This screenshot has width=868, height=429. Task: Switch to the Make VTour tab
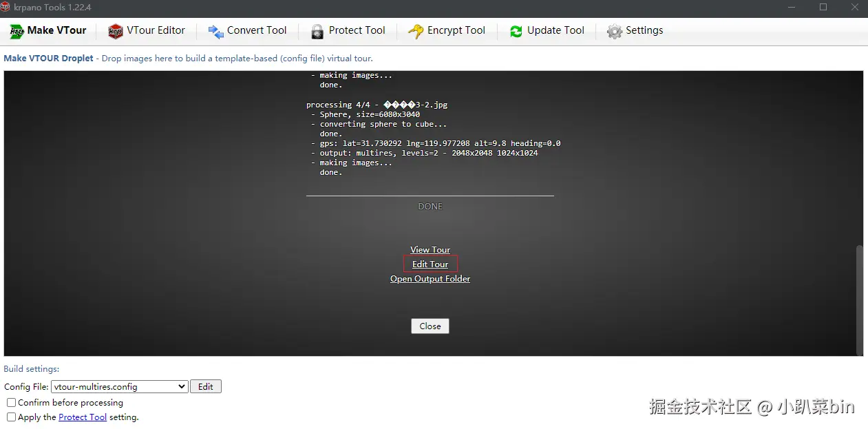tap(48, 31)
